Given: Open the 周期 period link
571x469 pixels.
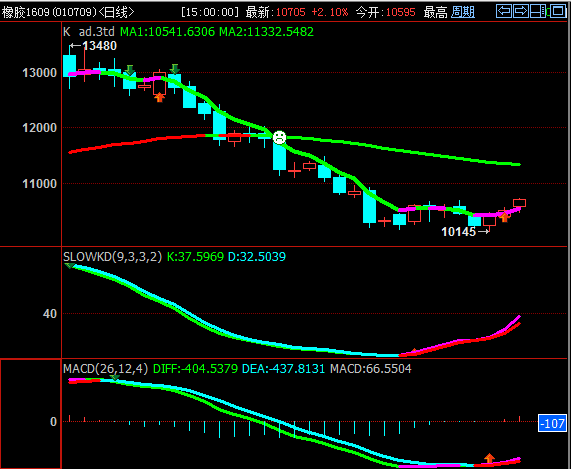Looking at the screenshot, I should click(463, 12).
